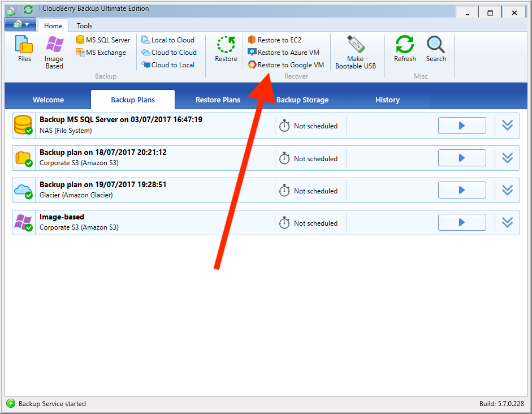Close the CloudBerry Backup window
Image resolution: width=532 pixels, height=414 pixels.
[x=514, y=12]
